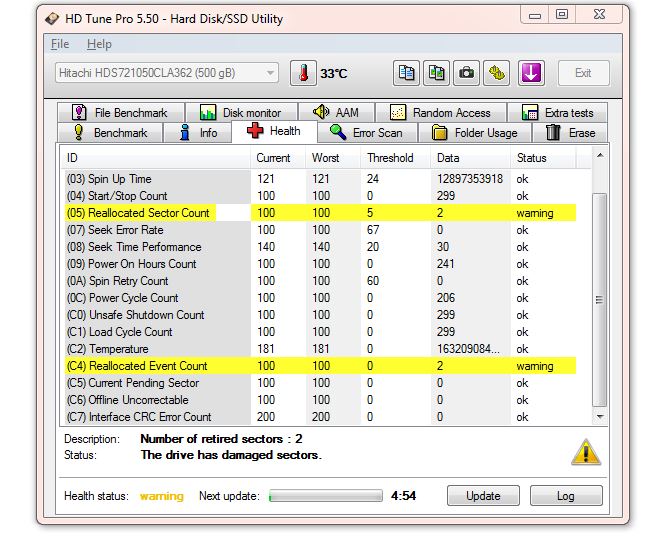Select the (C4) Reallocated Event Count row
Viewport: 663px width, 547px height.
point(321,366)
